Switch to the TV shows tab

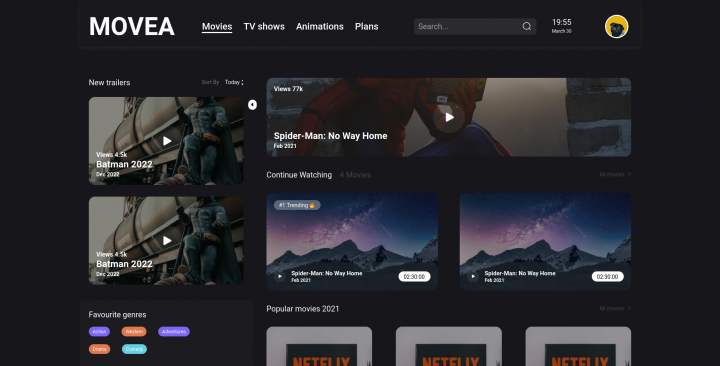[x=264, y=27]
